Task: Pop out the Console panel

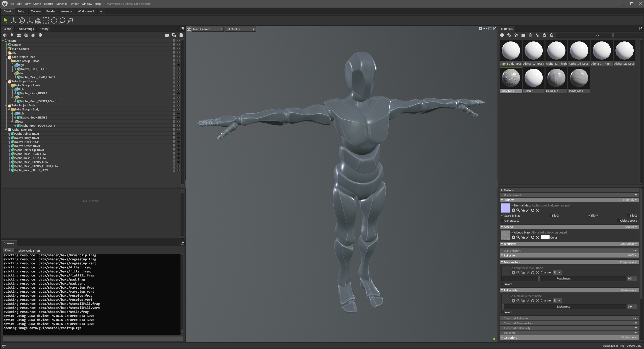Action: click(182, 243)
